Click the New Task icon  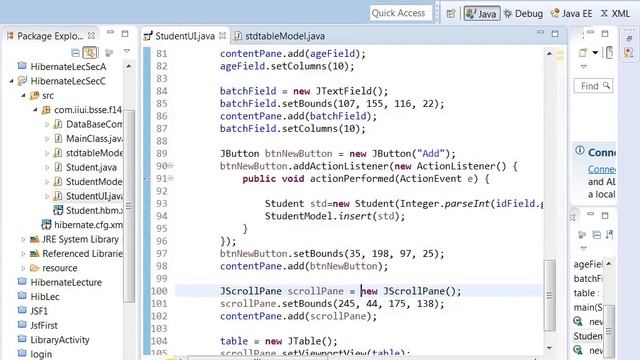583,53
